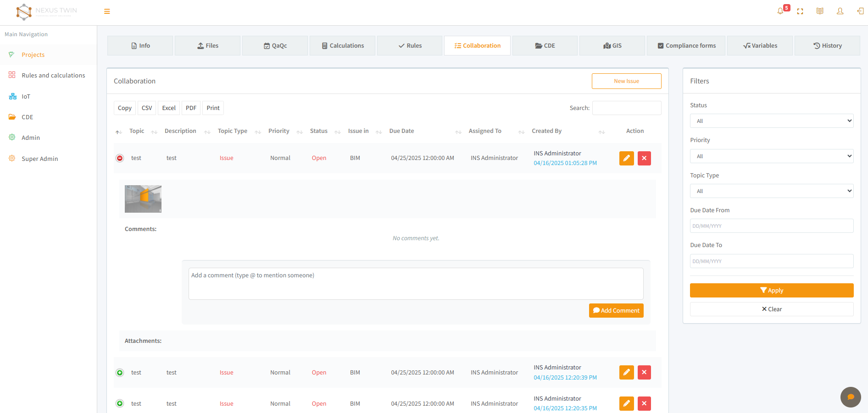Open the Topic Type filter dropdown
This screenshot has height=413, width=868.
772,191
